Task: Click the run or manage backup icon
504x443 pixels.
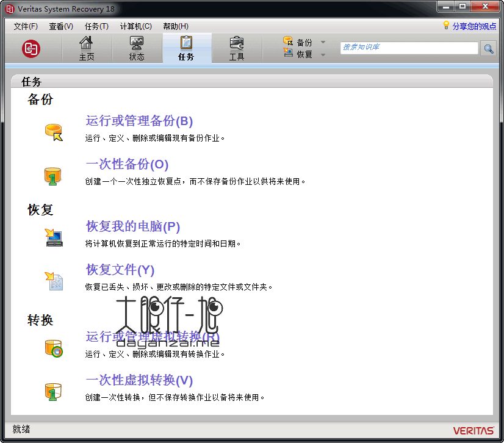Action: (x=54, y=132)
